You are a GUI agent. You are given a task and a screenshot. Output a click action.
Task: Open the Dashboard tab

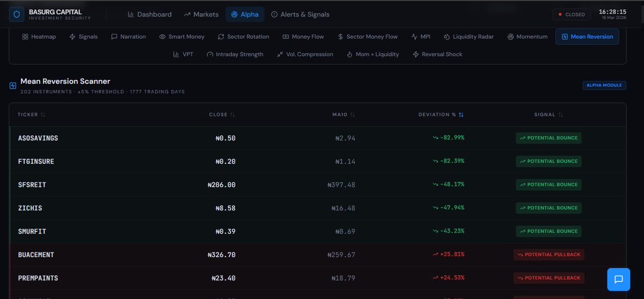pos(150,14)
